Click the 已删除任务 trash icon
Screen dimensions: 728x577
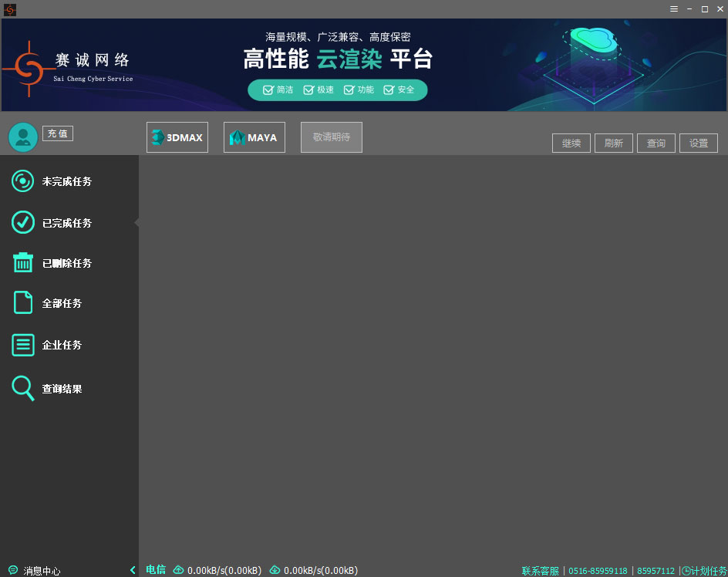pos(23,262)
